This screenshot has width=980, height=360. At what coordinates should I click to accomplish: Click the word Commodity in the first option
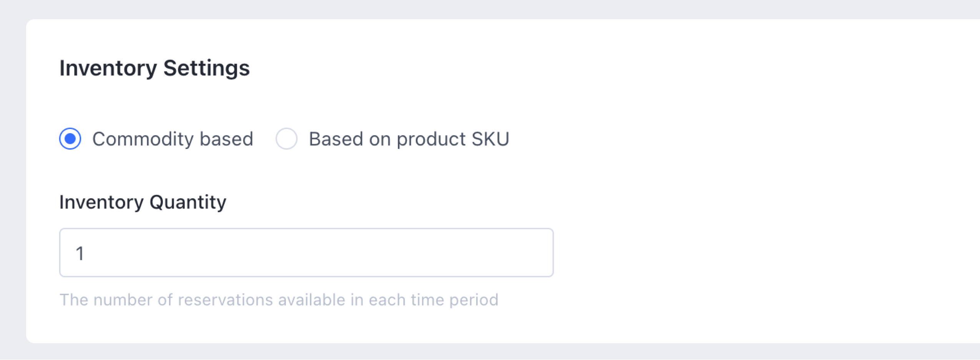[x=143, y=139]
